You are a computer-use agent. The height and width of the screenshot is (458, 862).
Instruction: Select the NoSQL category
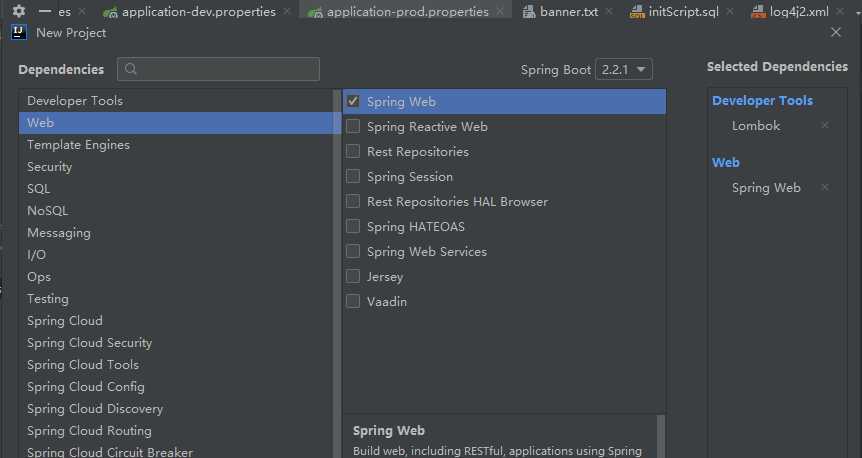click(x=177, y=211)
